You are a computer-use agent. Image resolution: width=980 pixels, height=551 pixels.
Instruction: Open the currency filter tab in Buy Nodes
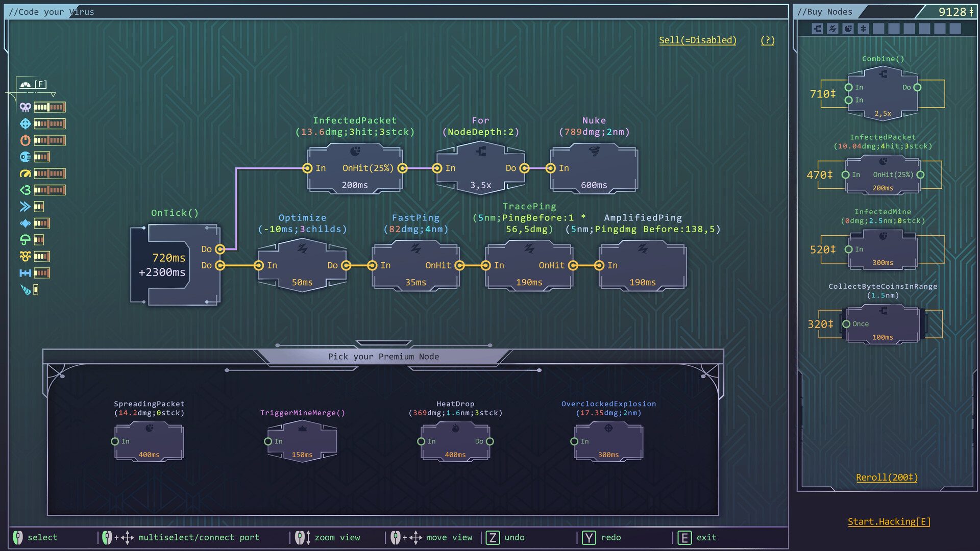(x=864, y=29)
